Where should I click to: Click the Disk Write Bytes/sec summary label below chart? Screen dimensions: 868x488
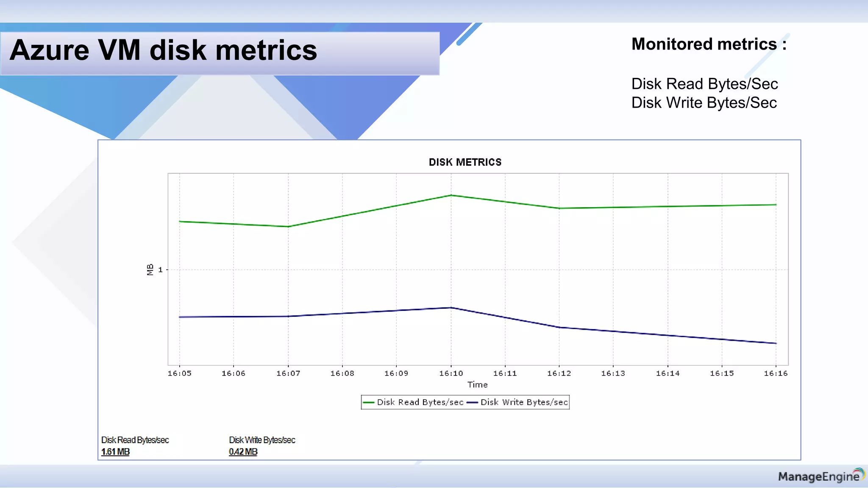pos(262,440)
